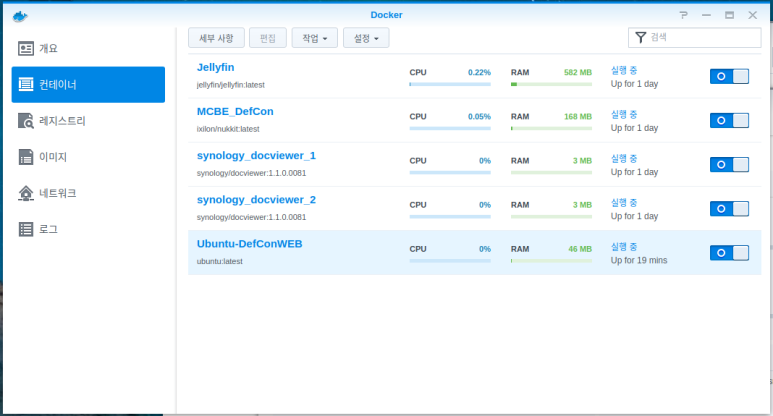
Task: Click the Docker whale icon in title bar
Action: coord(20,17)
